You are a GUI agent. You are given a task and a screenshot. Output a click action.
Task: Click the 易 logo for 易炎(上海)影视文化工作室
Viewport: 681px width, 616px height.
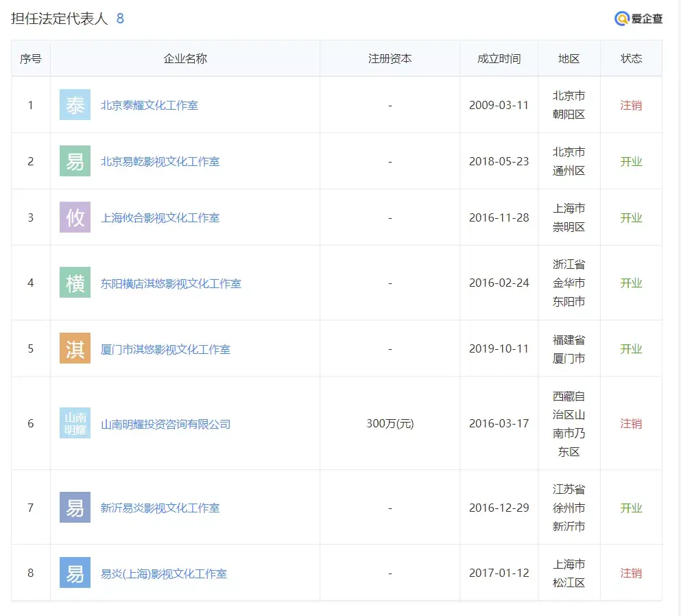coord(75,573)
